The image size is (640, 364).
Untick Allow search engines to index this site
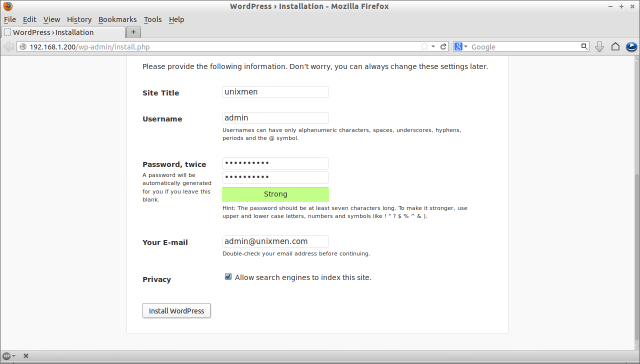coord(228,276)
